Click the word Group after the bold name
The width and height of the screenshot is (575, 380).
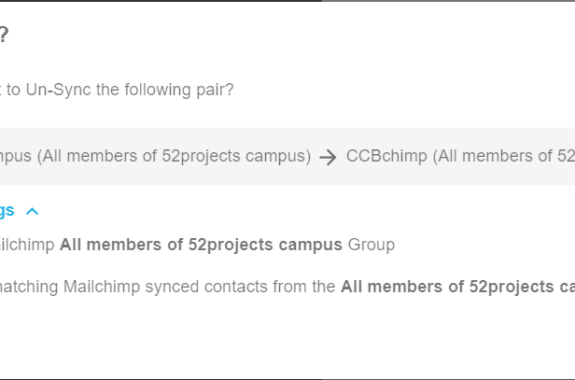(x=371, y=245)
